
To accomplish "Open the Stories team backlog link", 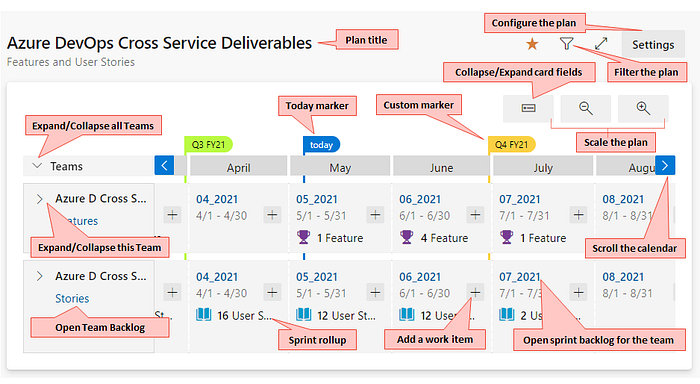I will click(72, 298).
